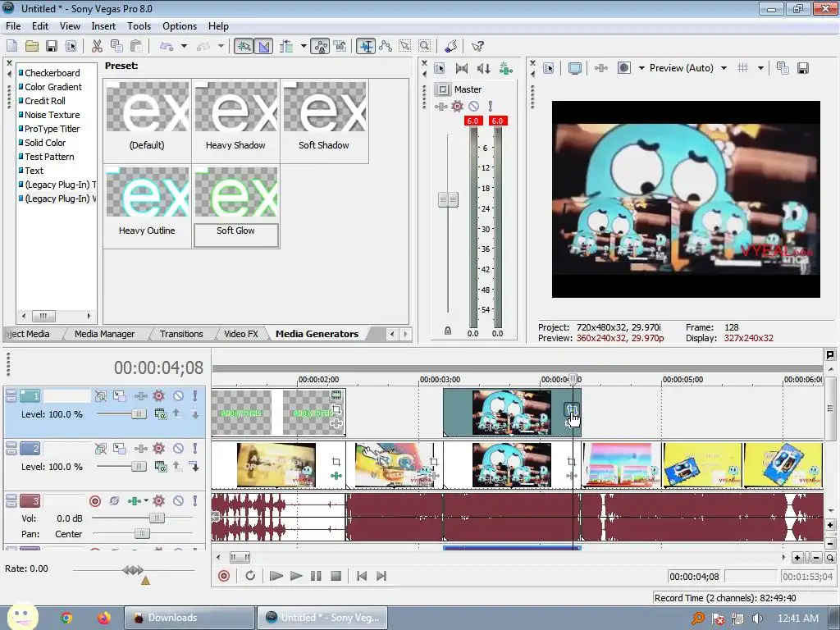This screenshot has width=840, height=630.
Task: Toggle Automatic Crossfades button
Action: coord(263,46)
